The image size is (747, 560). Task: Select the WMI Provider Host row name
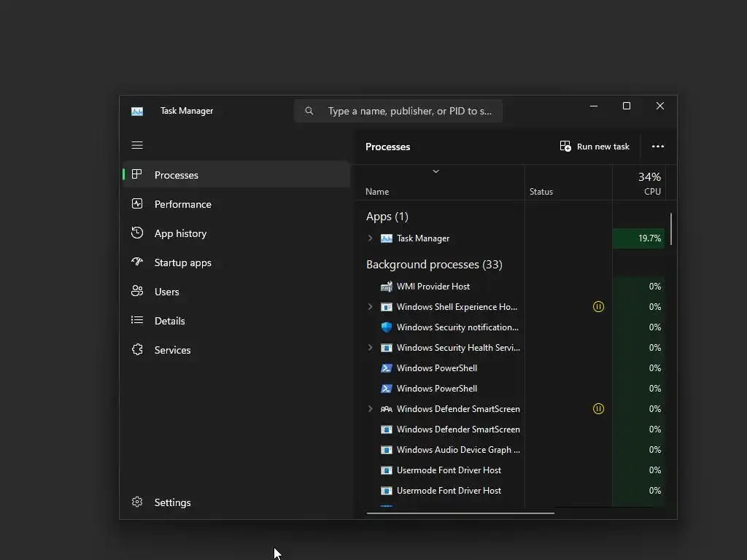pos(433,286)
